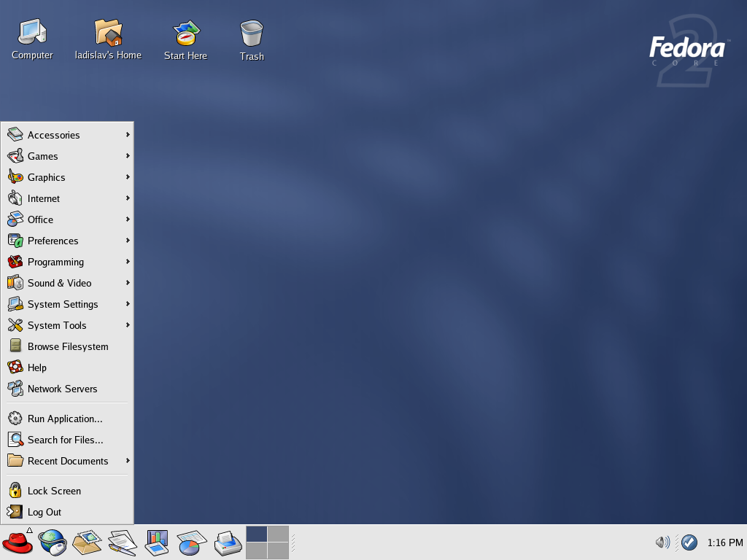This screenshot has width=747, height=560.
Task: Click the blue checkmark update notifier icon
Action: pos(689,542)
